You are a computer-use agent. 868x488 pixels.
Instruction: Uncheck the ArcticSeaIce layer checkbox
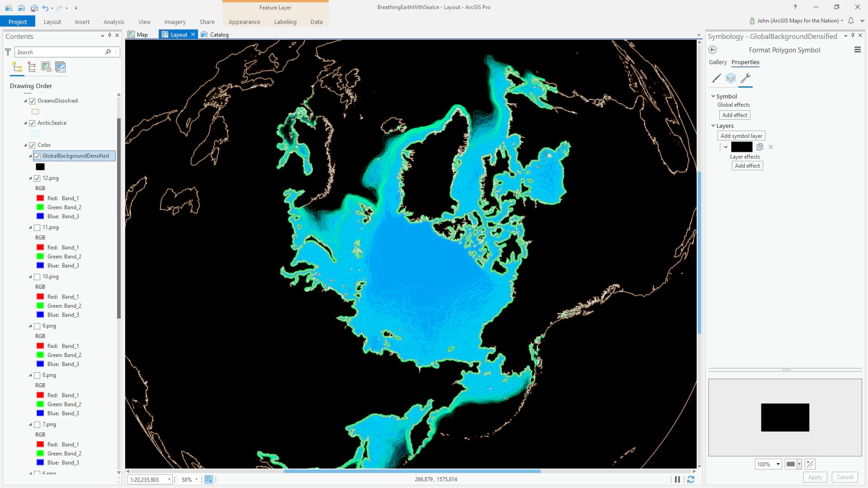pyautogui.click(x=32, y=123)
